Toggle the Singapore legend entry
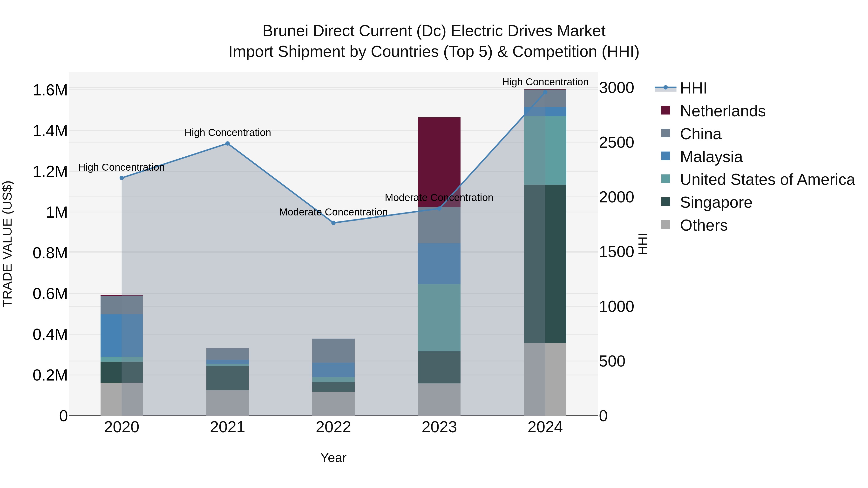 (707, 202)
